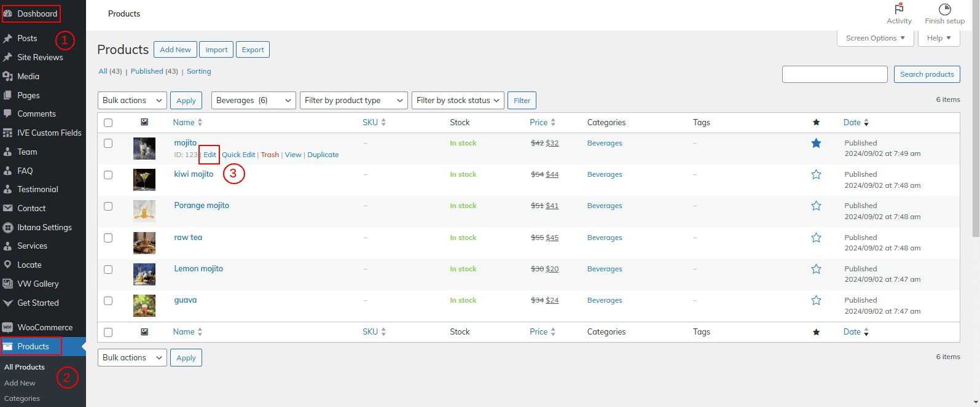Star the guava product as featured

coord(816,300)
